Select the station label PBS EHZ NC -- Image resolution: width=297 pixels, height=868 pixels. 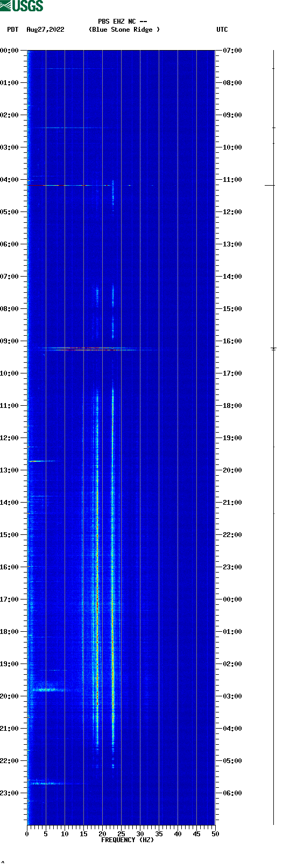[123, 22]
